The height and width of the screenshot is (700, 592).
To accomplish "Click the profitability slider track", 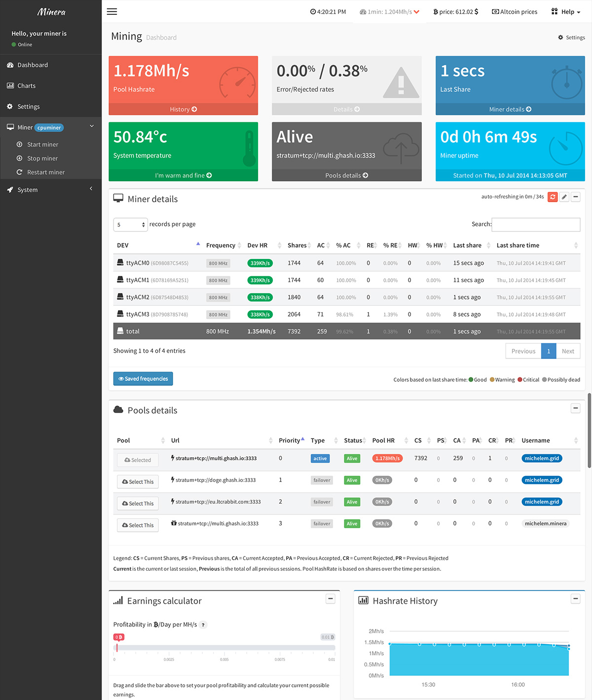I will (224, 648).
